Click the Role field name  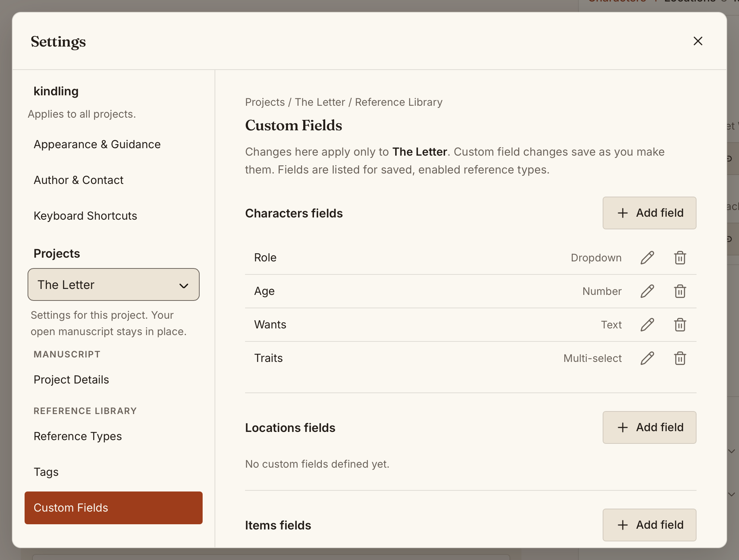click(x=265, y=258)
